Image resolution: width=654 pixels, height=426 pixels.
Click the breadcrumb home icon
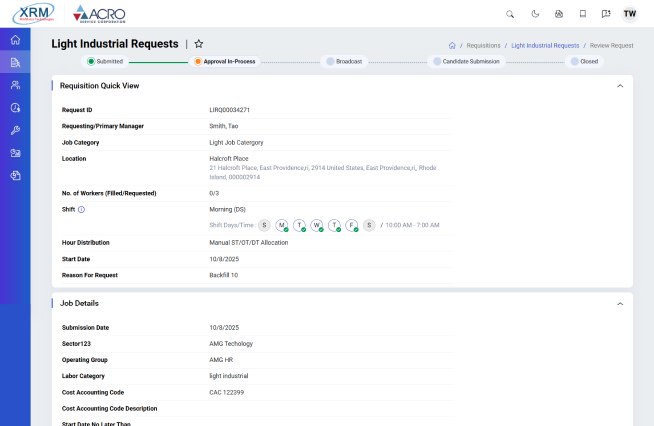pyautogui.click(x=452, y=45)
